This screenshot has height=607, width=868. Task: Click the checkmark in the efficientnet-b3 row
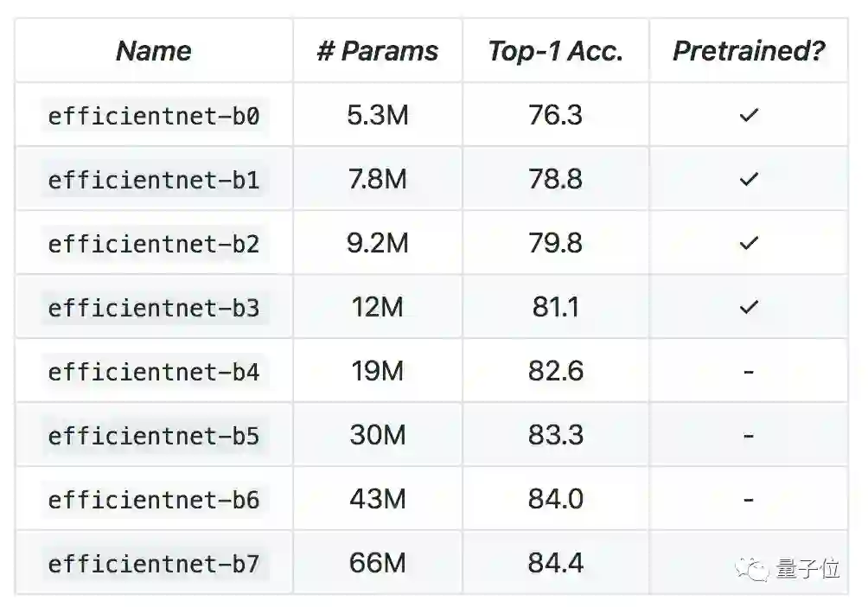[749, 307]
